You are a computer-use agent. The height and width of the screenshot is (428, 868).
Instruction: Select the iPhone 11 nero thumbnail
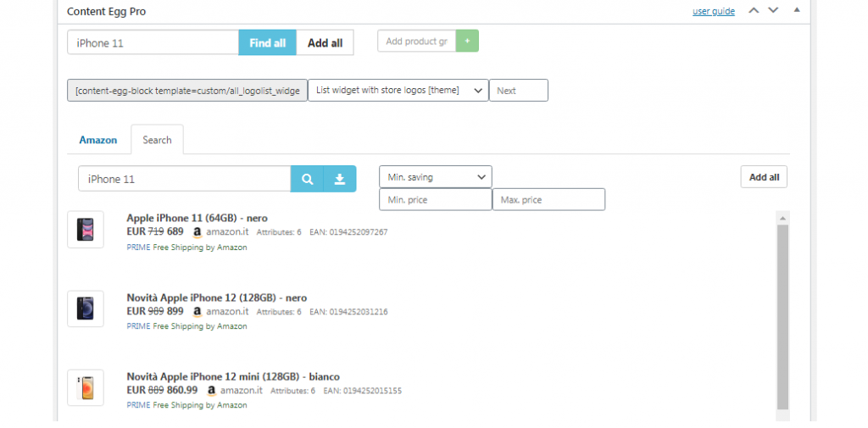tap(86, 229)
